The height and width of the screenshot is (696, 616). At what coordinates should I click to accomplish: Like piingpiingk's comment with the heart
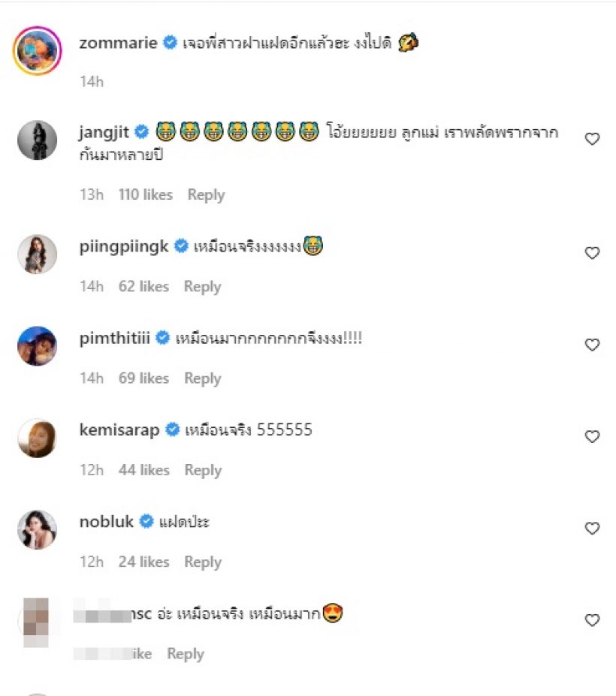(x=592, y=253)
